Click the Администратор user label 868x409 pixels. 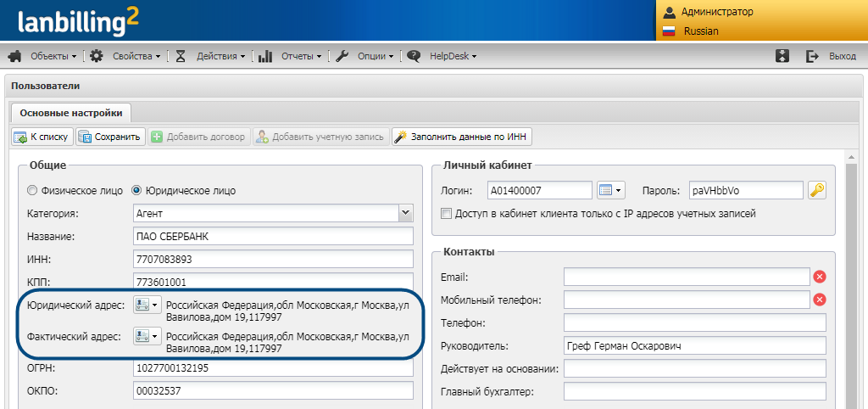tap(717, 12)
